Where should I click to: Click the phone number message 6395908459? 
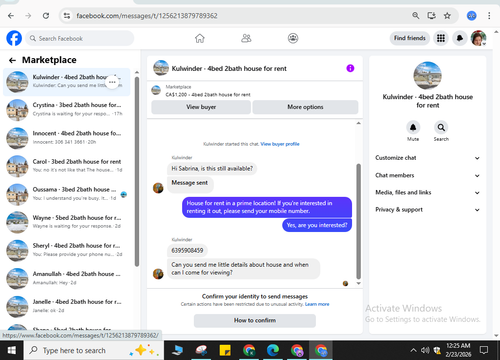tap(187, 250)
